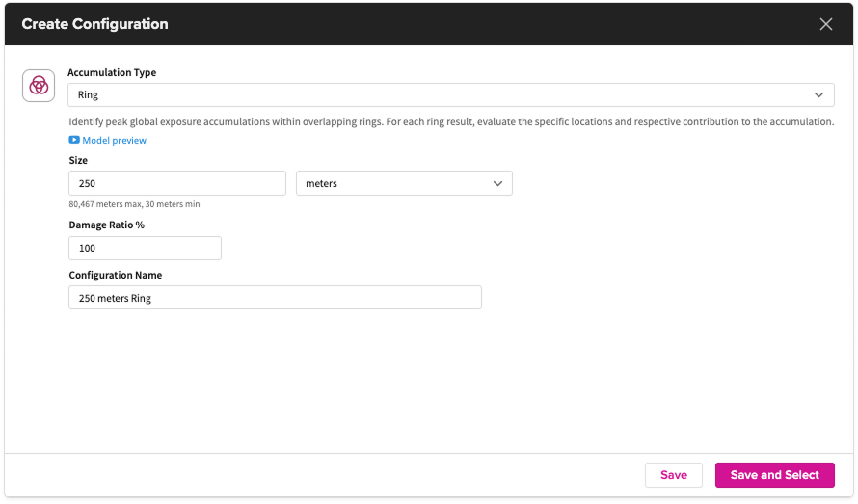The width and height of the screenshot is (858, 504).
Task: Click the size limits hint text
Action: (134, 204)
